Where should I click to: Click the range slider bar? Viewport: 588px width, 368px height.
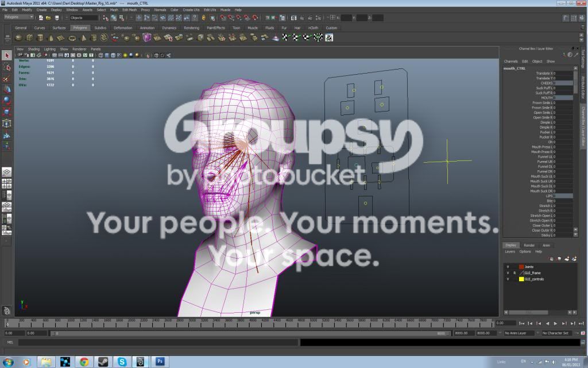click(x=250, y=333)
